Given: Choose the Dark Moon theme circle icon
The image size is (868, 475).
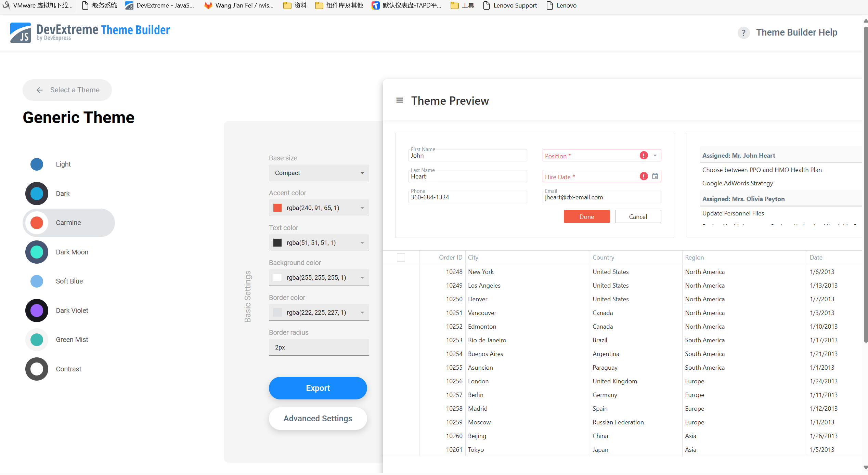Looking at the screenshot, I should (x=37, y=252).
